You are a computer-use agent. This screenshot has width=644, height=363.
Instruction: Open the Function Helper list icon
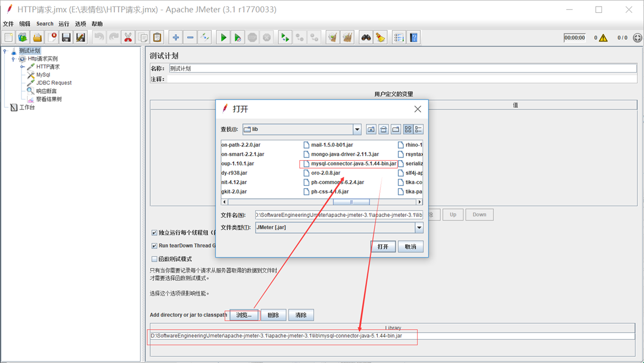[x=399, y=38]
